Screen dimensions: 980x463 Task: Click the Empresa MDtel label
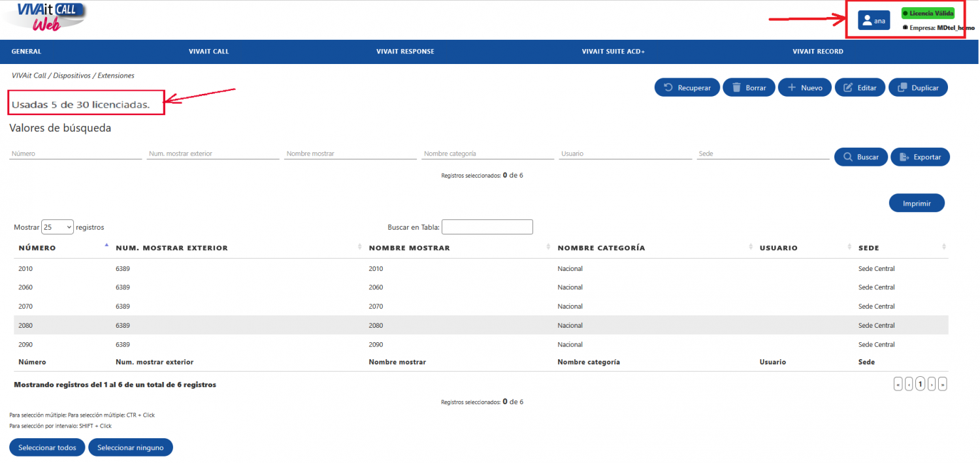coord(938,28)
